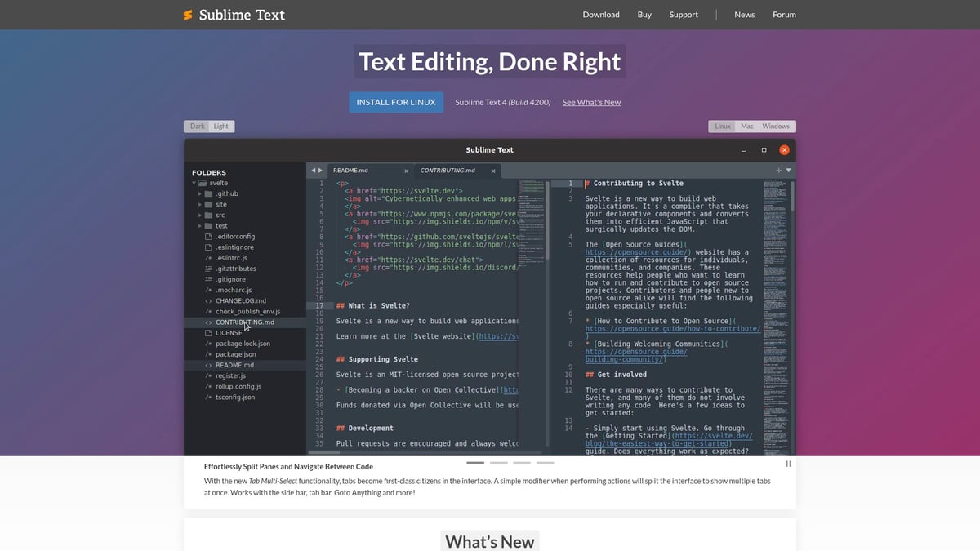The height and width of the screenshot is (551, 980).
Task: Click the .eslintrc.js file icon
Action: tap(209, 258)
